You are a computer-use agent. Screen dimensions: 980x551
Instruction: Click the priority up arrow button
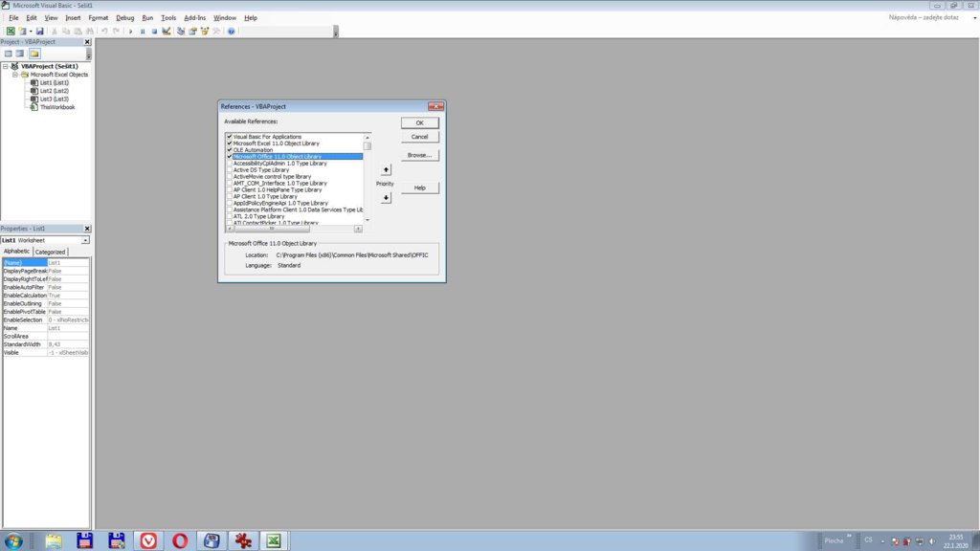pyautogui.click(x=386, y=170)
